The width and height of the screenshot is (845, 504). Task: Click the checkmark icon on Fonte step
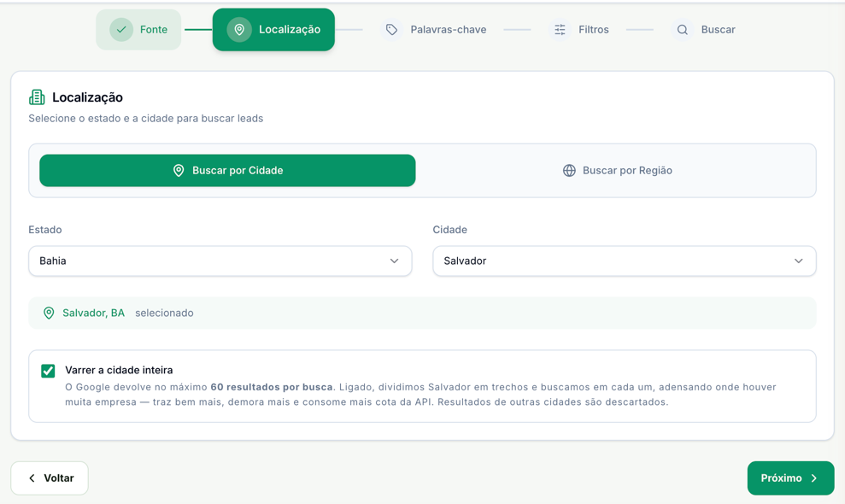pos(121,30)
